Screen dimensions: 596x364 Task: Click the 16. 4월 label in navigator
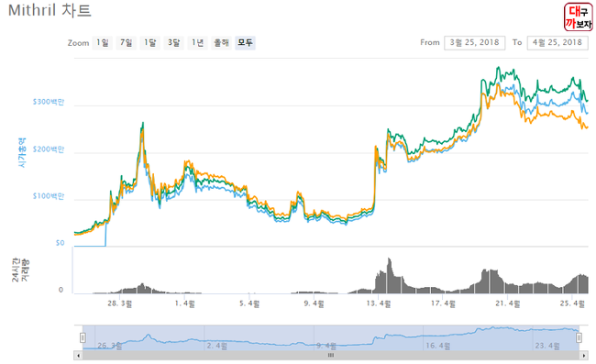438,346
